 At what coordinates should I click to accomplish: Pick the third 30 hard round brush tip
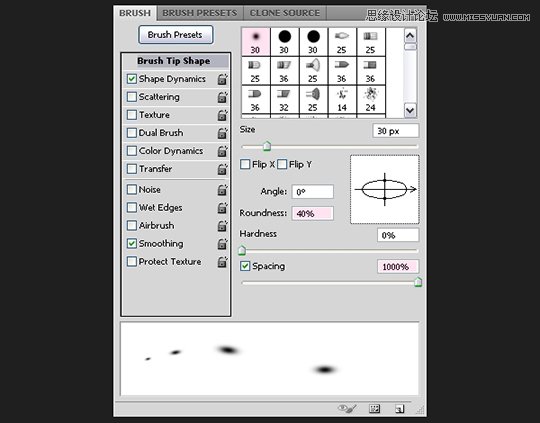click(313, 42)
